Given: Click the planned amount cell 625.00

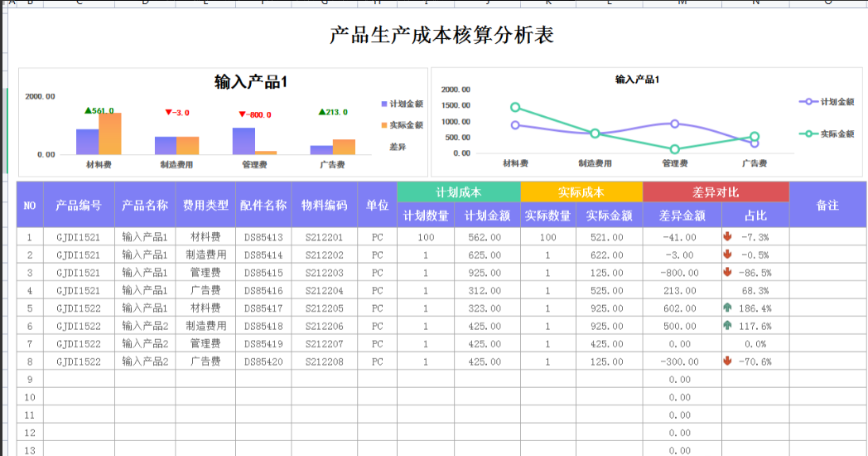Looking at the screenshot, I should (487, 255).
